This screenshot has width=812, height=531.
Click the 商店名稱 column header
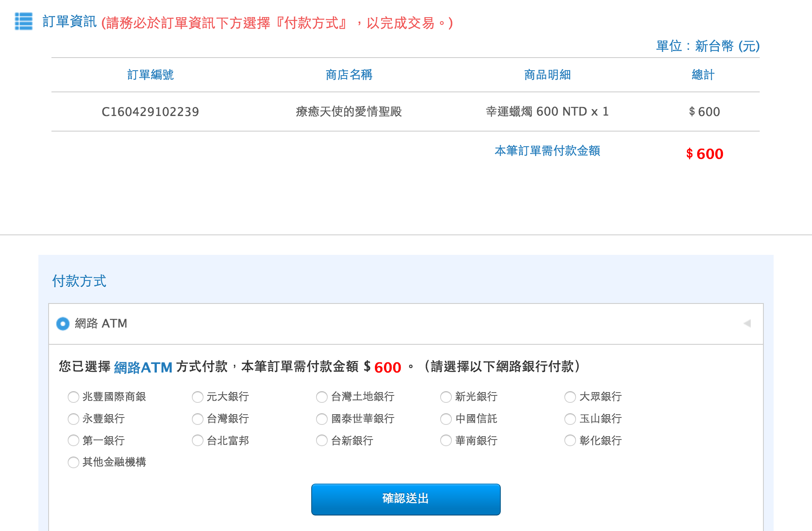pos(349,75)
